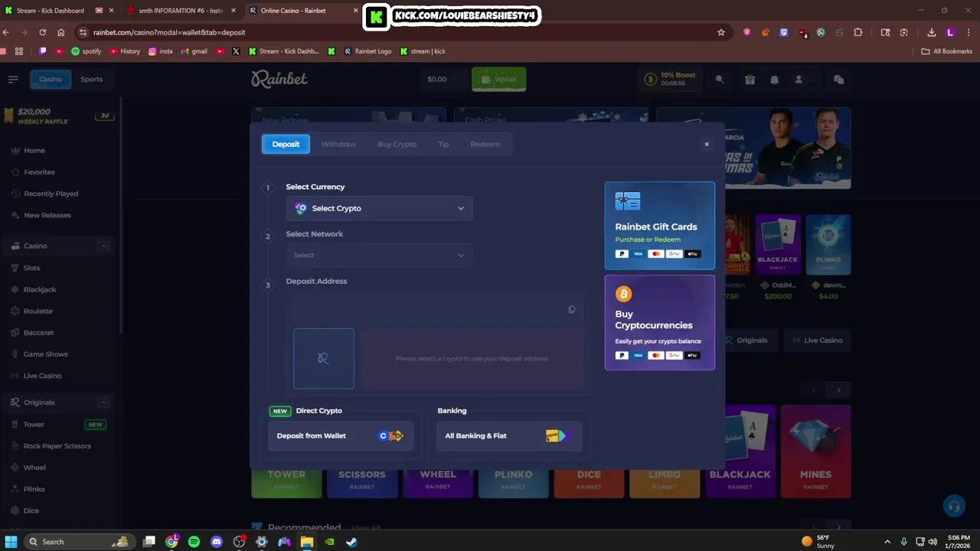Switch to the Tip tab

443,144
